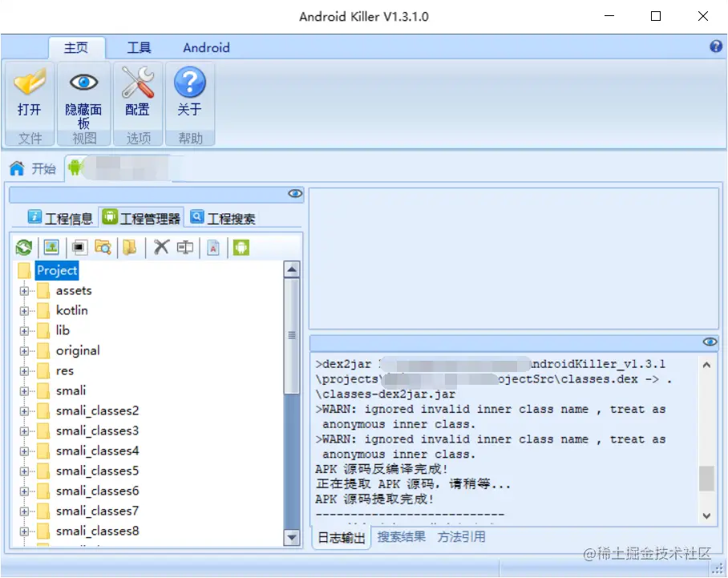Image resolution: width=728 pixels, height=578 pixels.
Task: Switch to the 工具 ribbon tab
Action: (x=140, y=48)
